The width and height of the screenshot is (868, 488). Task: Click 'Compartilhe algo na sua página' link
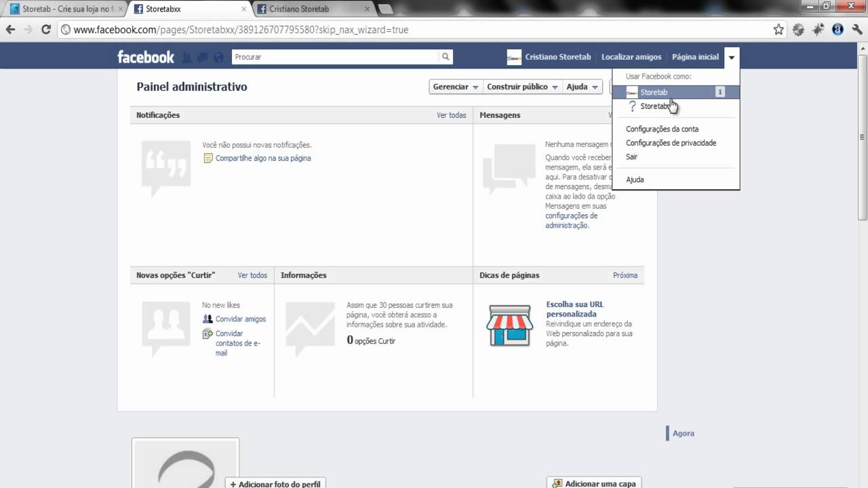tap(263, 158)
